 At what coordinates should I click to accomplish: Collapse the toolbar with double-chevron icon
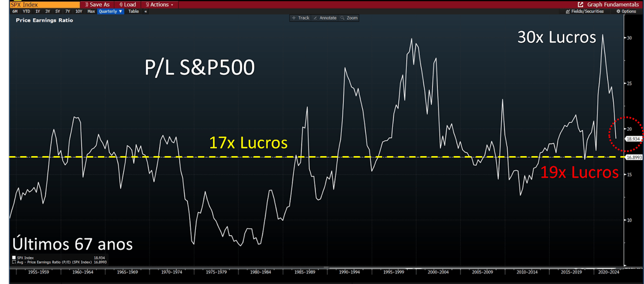146,11
